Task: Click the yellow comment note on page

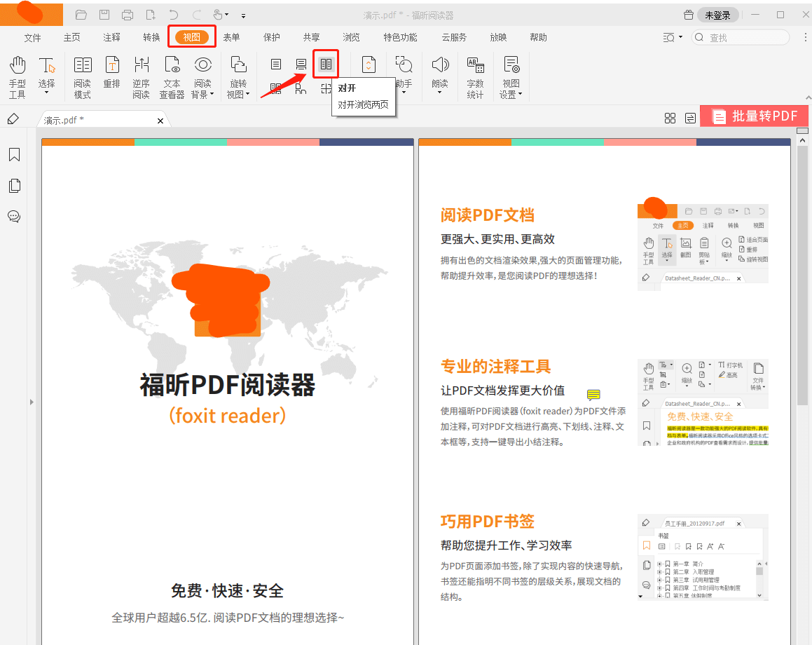Action: click(593, 395)
